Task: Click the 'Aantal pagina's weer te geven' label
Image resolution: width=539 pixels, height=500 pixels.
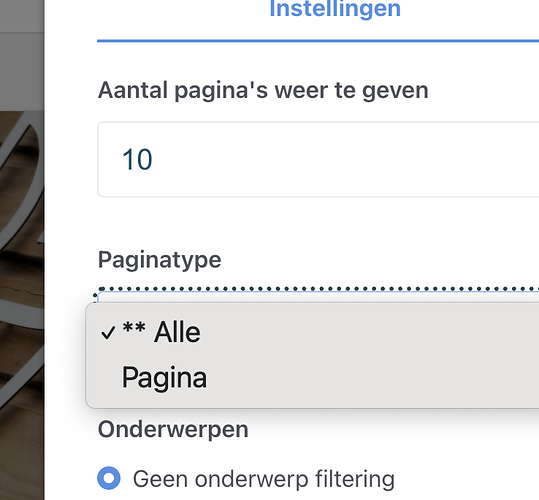Action: point(263,91)
